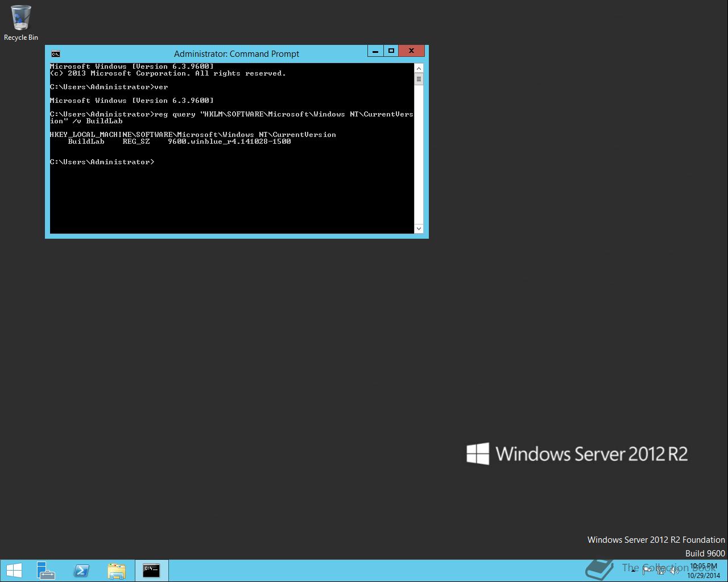Screen dimensions: 728x582
Task: Open File Explorer from the taskbar
Action: coord(117,571)
